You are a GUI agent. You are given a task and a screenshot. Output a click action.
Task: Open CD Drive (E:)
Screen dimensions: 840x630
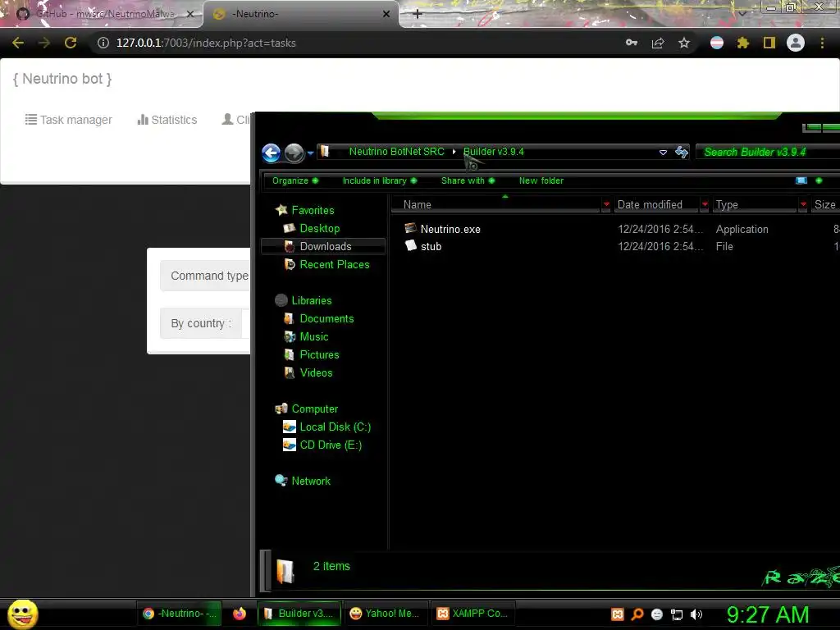[331, 445]
